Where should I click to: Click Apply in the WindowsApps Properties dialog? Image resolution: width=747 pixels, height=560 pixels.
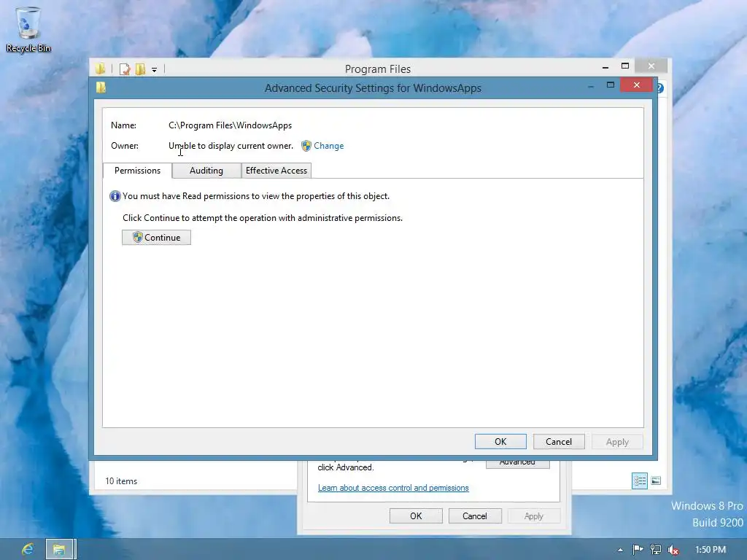coord(534,516)
